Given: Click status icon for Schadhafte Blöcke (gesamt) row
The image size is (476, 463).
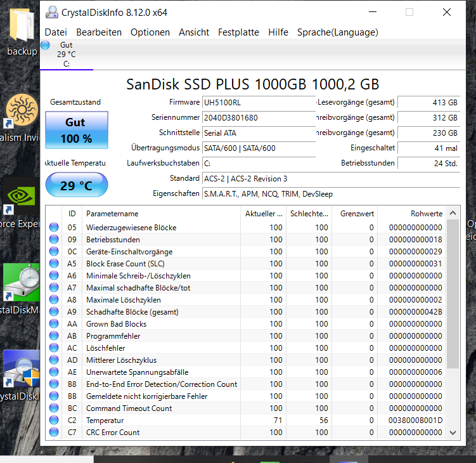Looking at the screenshot, I should 54,311.
